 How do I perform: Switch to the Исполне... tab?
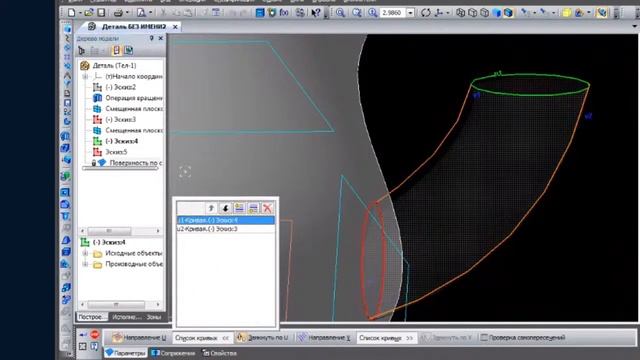[126, 317]
